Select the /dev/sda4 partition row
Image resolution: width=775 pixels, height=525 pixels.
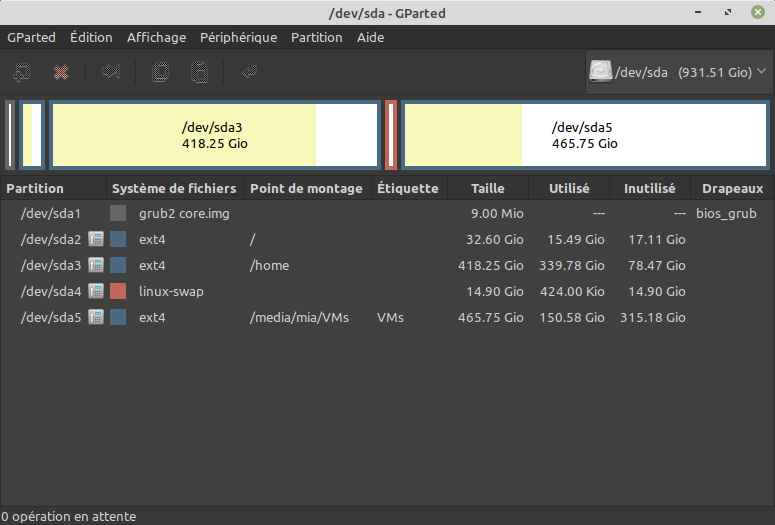pos(388,291)
